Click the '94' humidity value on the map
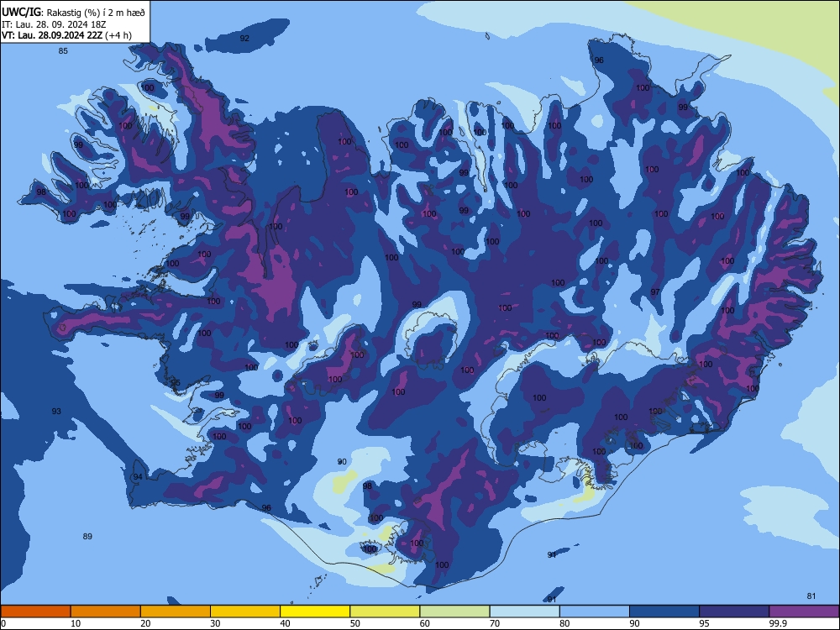This screenshot has width=840, height=630. point(138,477)
